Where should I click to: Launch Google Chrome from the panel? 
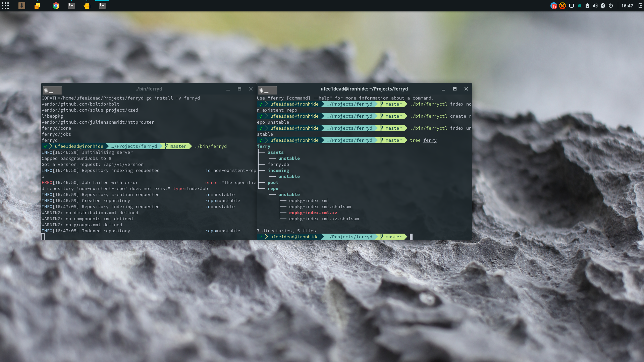point(56,6)
